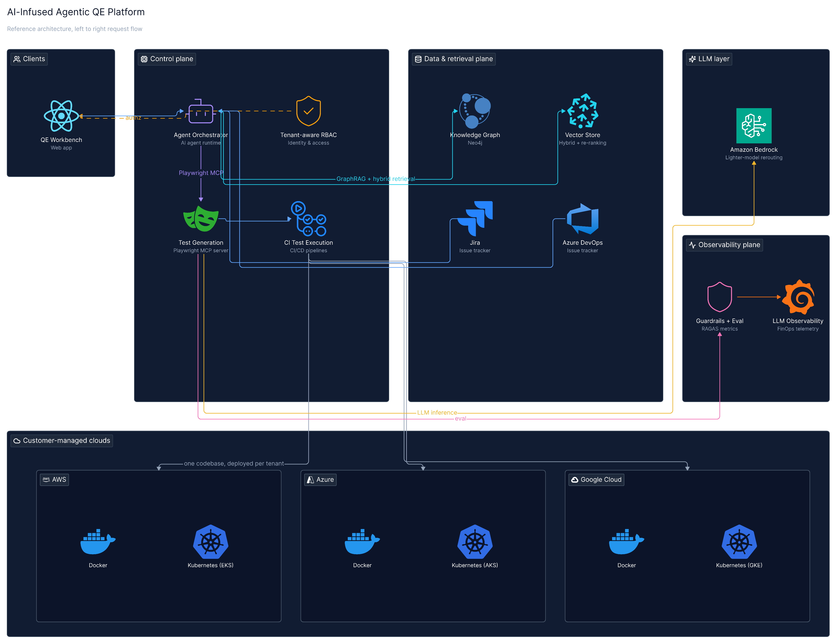Click the Guardrails + Eval shield icon
The image size is (837, 644).
(x=720, y=297)
